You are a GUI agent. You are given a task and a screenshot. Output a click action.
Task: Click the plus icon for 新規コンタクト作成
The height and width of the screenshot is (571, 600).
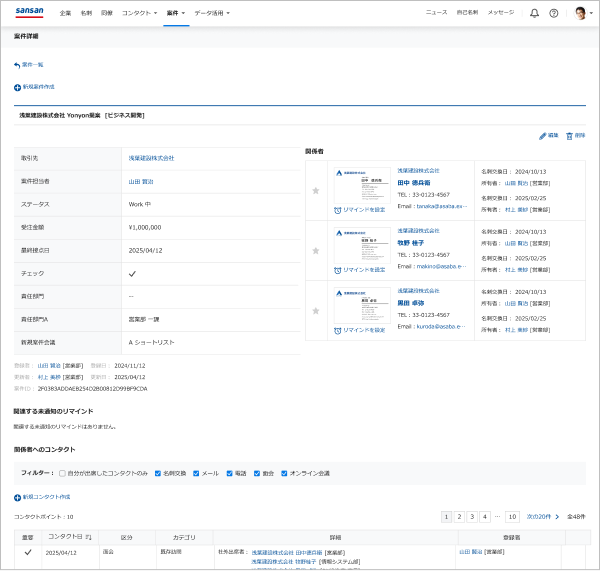17,498
